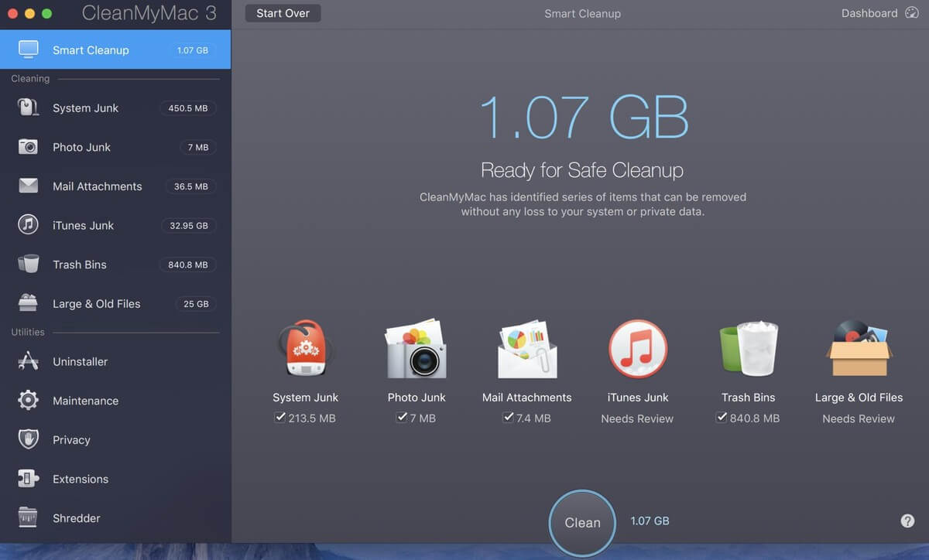The height and width of the screenshot is (560, 929).
Task: Open the Photo Junk module
Action: pyautogui.click(x=115, y=147)
